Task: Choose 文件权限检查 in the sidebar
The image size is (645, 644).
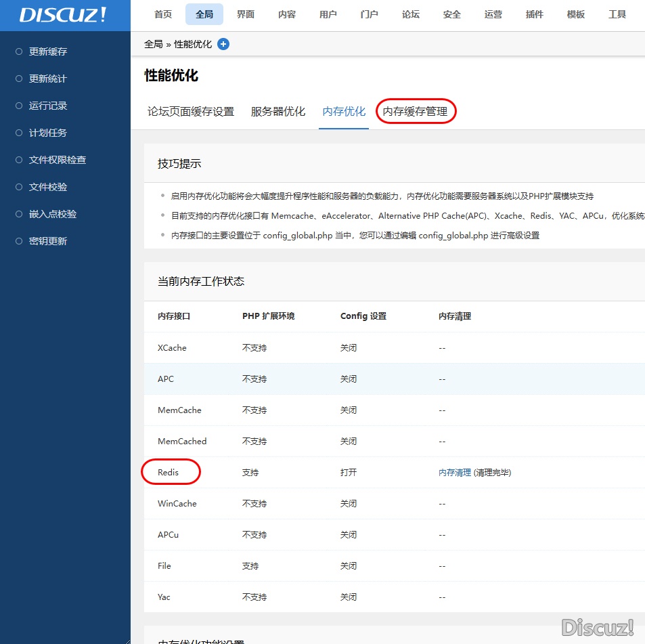Action: (x=57, y=160)
